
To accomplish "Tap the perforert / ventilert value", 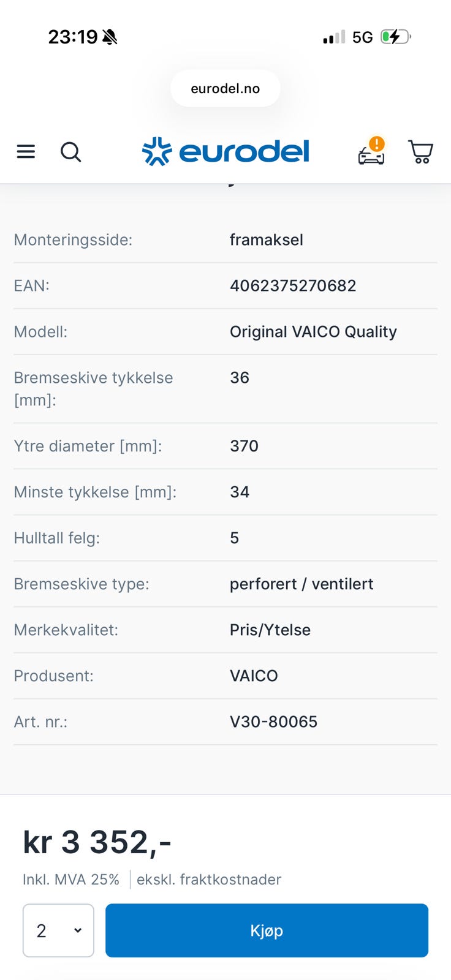I will tap(301, 584).
